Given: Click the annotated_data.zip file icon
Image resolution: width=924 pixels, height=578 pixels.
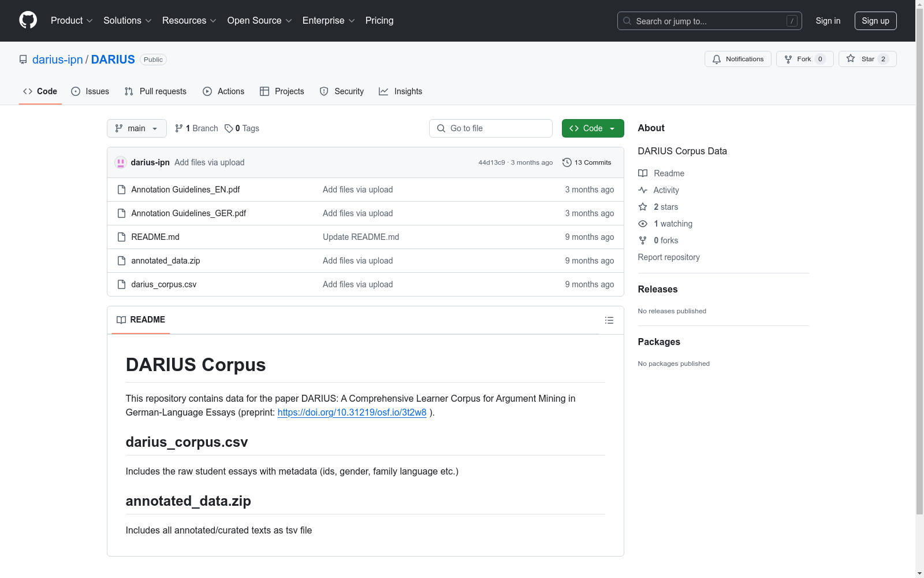Looking at the screenshot, I should point(121,261).
